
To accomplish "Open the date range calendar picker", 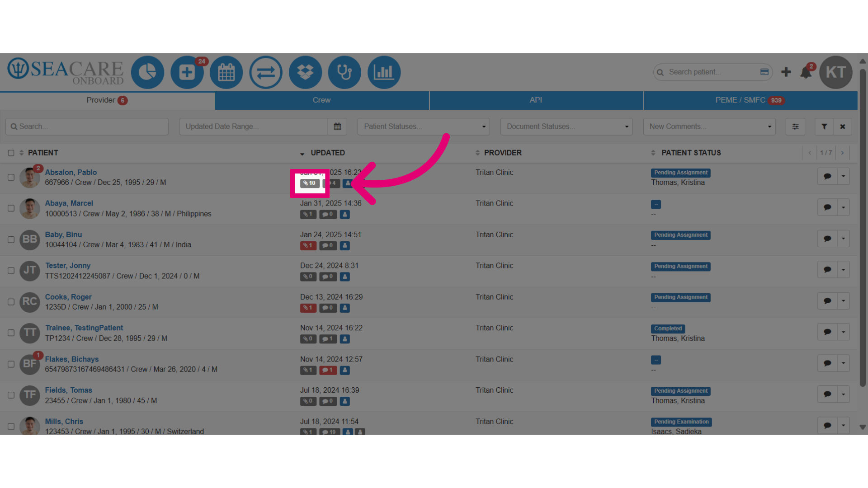I will (x=337, y=127).
